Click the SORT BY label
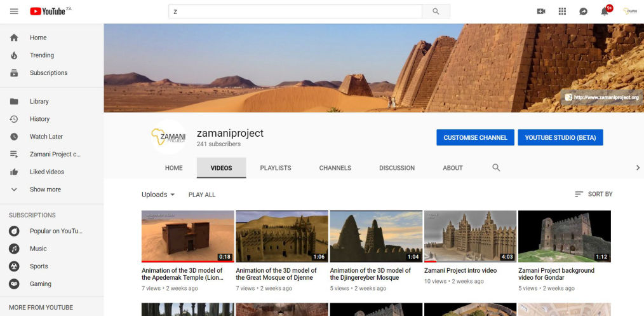Screen dimensions: 644x316 click(600, 194)
